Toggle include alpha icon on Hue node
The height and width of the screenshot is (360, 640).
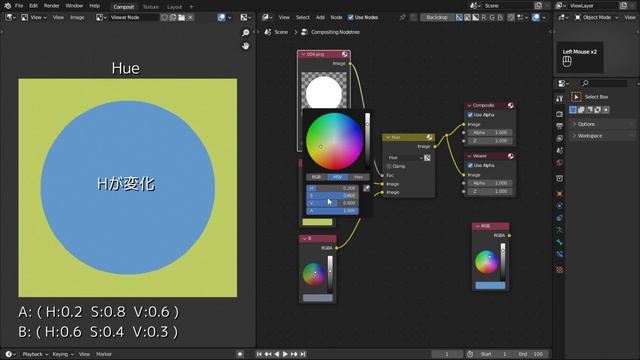(x=427, y=158)
